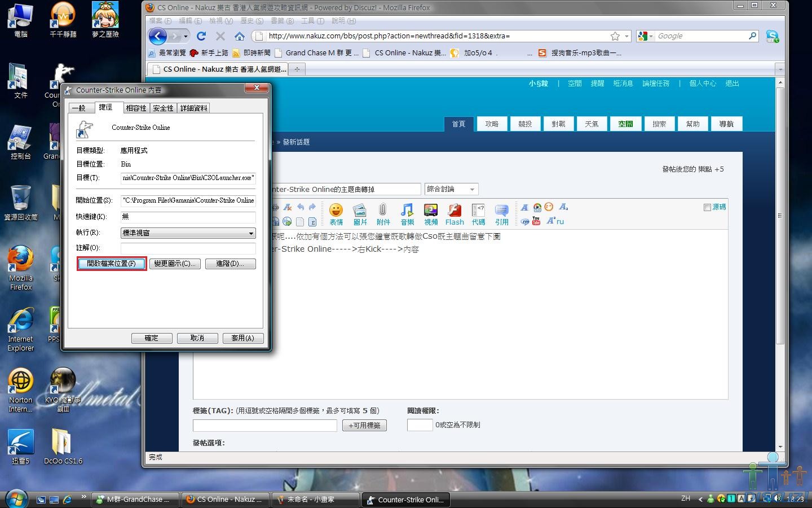Click the 變更圖示 button
This screenshot has width=812, height=508.
click(175, 264)
